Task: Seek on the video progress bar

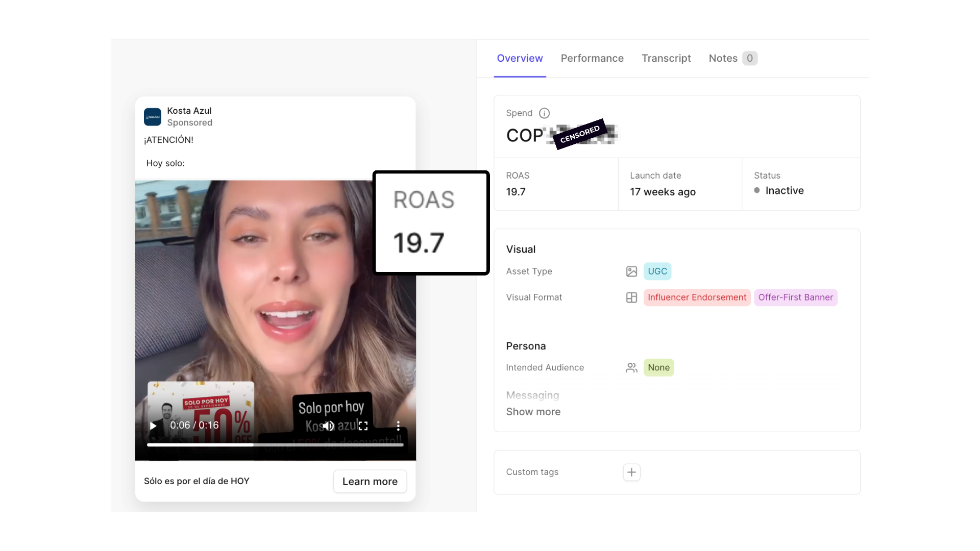Action: click(x=275, y=445)
